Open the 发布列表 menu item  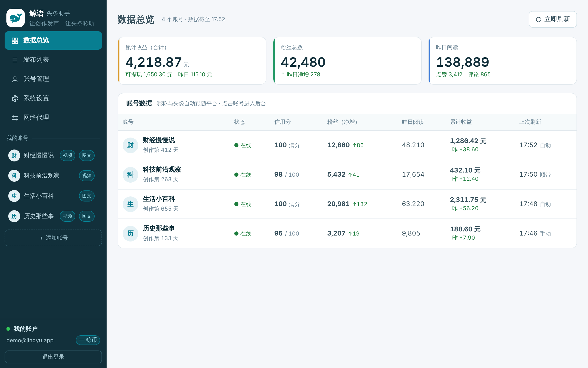pos(53,60)
